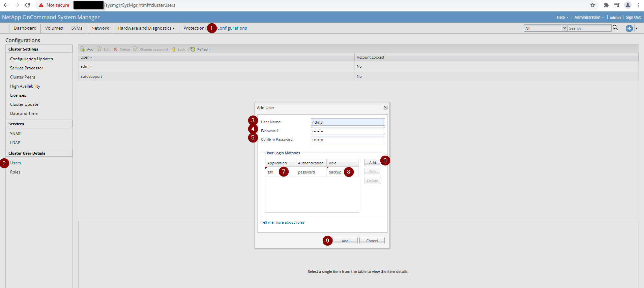Click the User Name input field
This screenshot has height=288, width=644.
pos(347,122)
